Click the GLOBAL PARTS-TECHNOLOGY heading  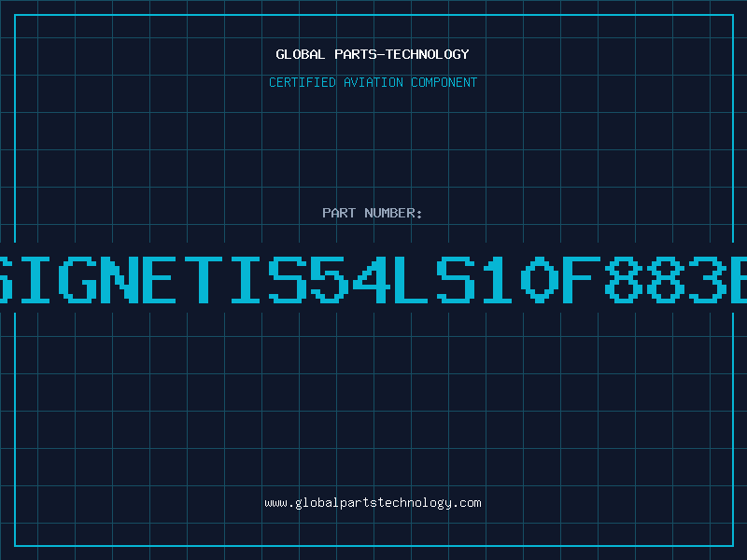pyautogui.click(x=373, y=54)
